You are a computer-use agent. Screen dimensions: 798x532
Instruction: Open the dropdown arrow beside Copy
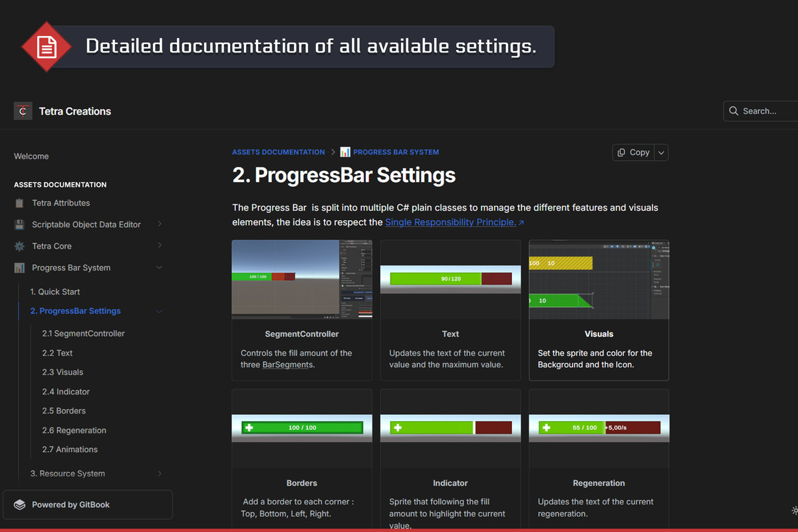pos(661,152)
